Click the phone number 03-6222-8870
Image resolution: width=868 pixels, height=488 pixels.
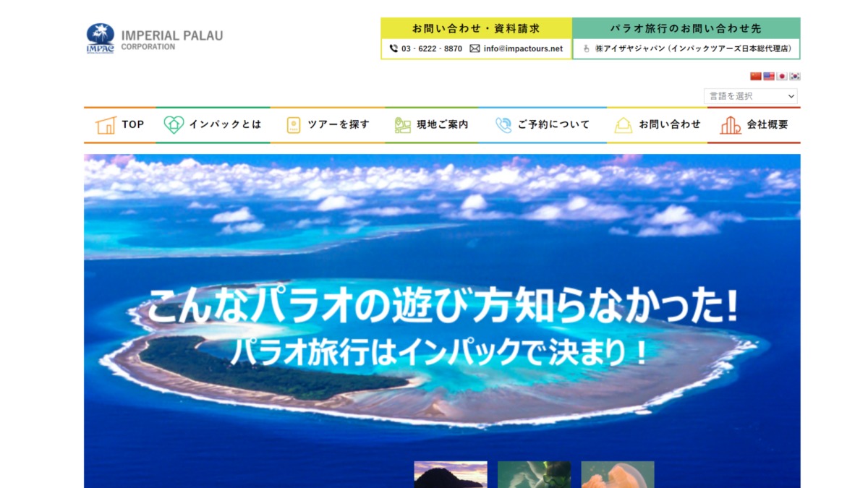432,48
